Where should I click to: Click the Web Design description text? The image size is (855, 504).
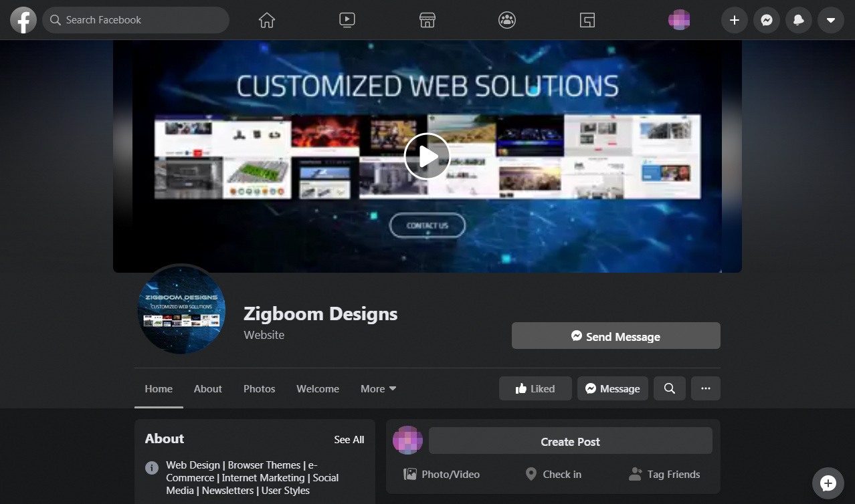[252, 477]
